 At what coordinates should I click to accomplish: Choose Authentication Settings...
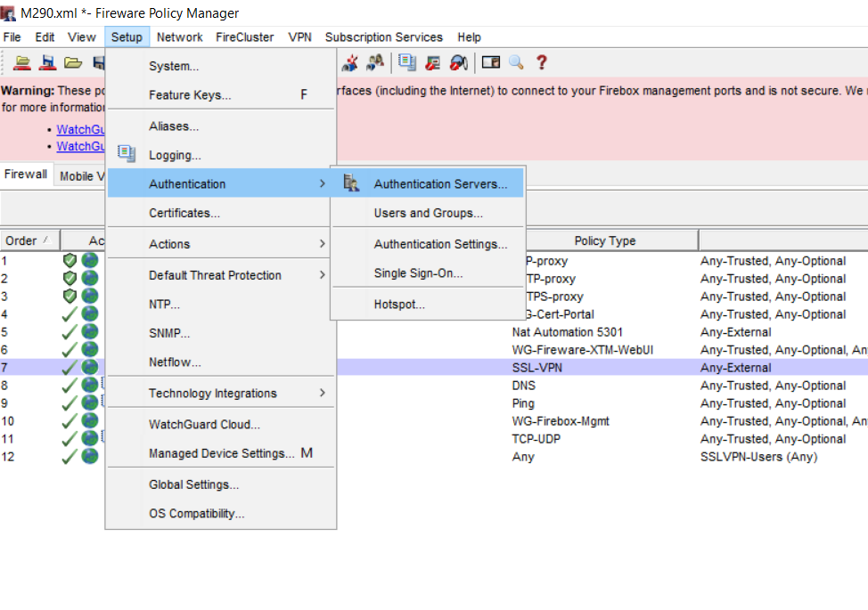point(428,244)
